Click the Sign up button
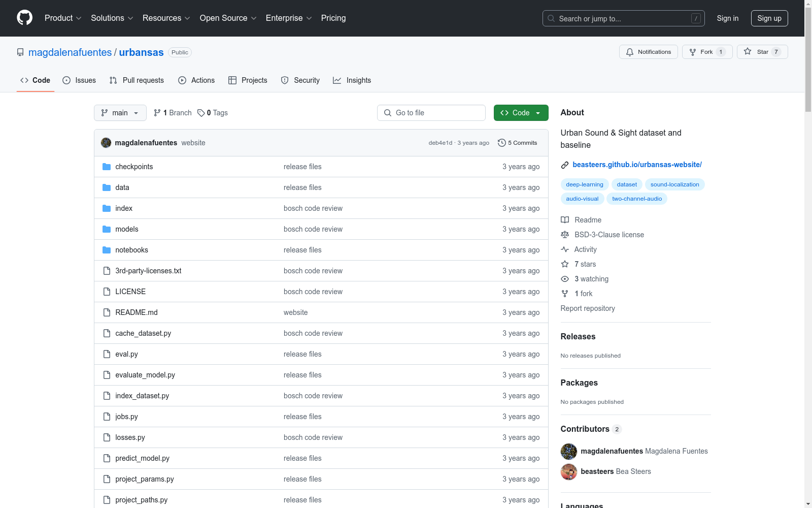Image resolution: width=812 pixels, height=508 pixels. [x=769, y=18]
